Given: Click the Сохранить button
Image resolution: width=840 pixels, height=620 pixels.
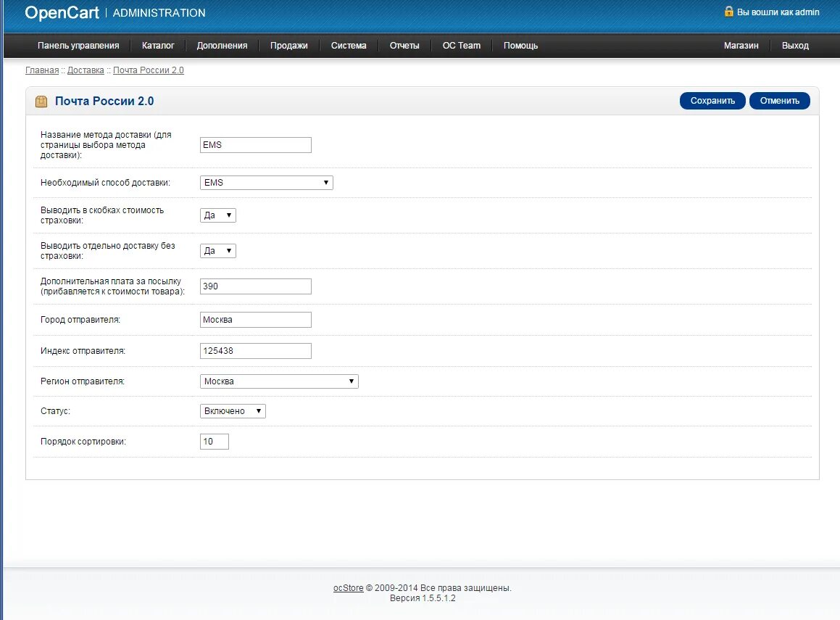Looking at the screenshot, I should click(712, 101).
